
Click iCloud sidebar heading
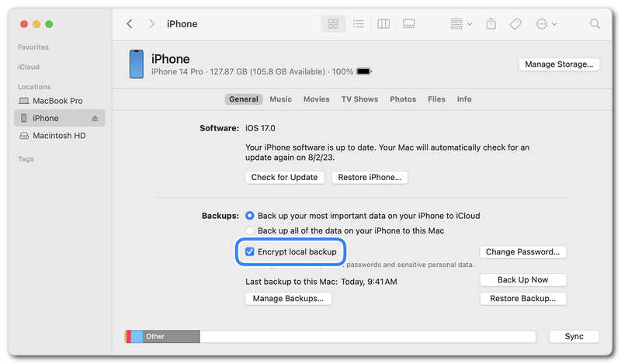pos(29,67)
